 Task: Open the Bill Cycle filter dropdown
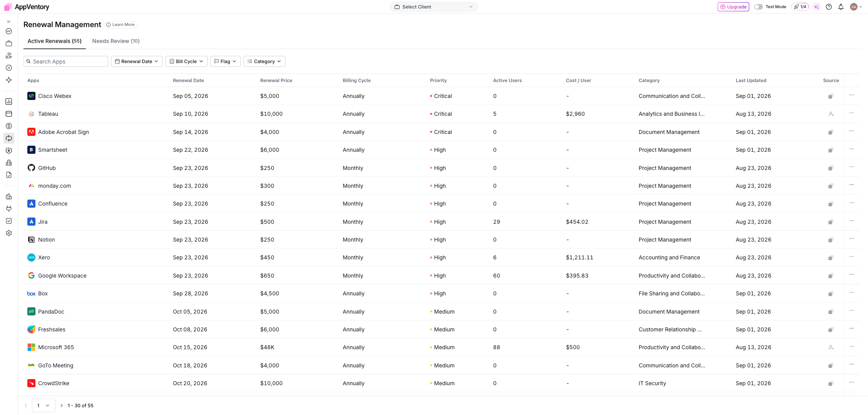click(186, 61)
